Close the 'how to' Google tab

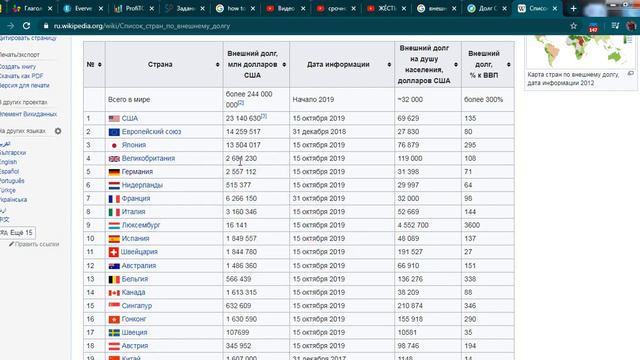tap(253, 9)
